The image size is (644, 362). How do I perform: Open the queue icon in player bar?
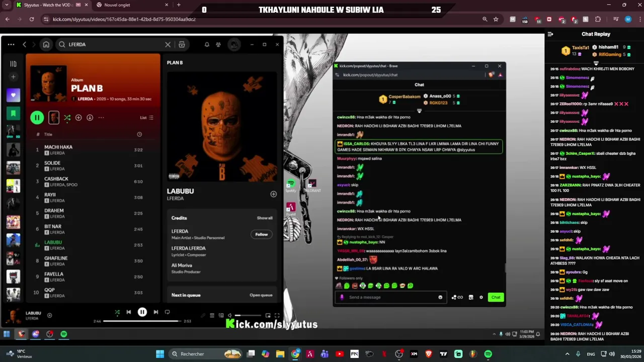coord(212,316)
